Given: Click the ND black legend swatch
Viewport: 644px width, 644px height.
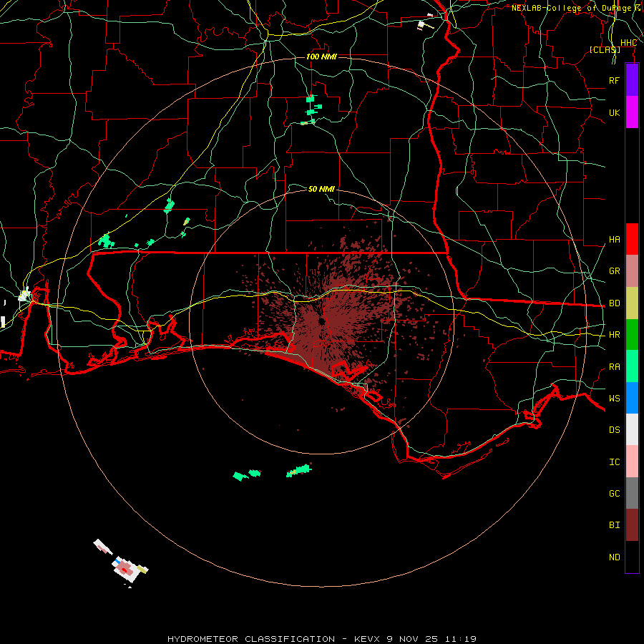Looking at the screenshot, I should tap(632, 557).
